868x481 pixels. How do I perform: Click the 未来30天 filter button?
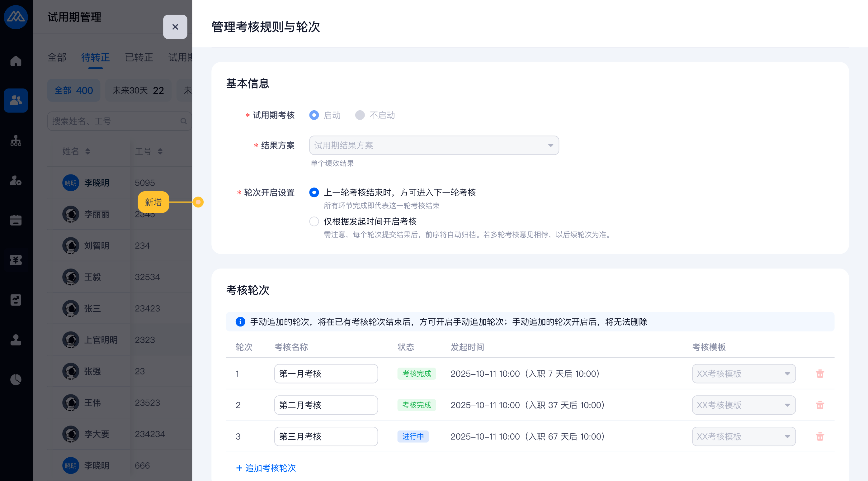tap(138, 90)
